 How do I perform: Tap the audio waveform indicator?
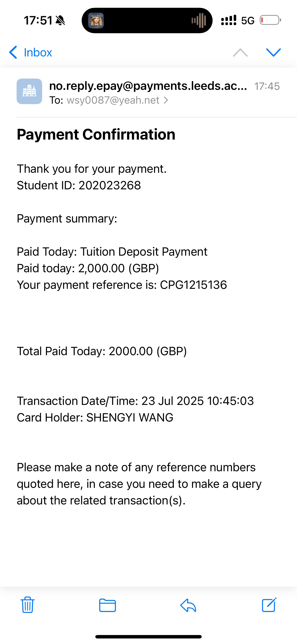pos(199,20)
